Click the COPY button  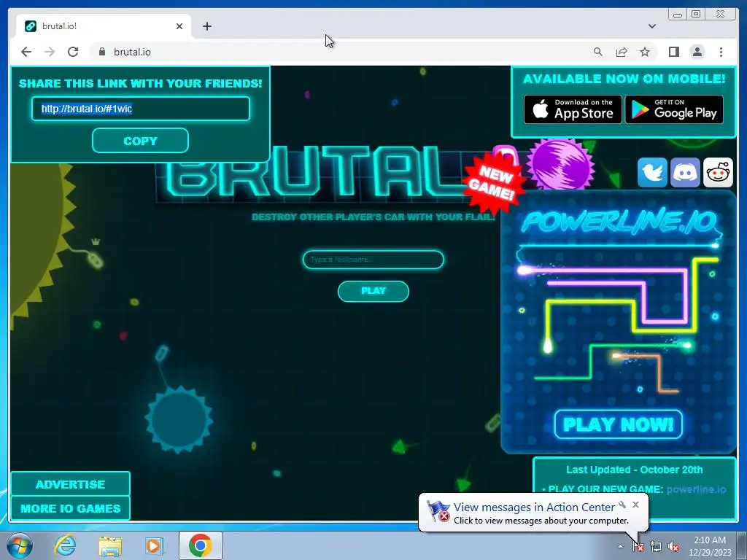tap(140, 141)
